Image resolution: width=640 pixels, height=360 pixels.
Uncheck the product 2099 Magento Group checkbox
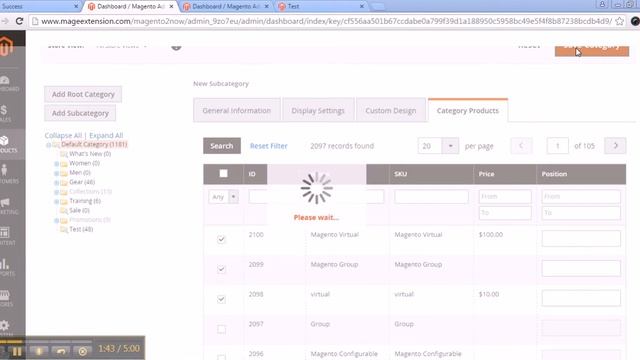(221, 269)
